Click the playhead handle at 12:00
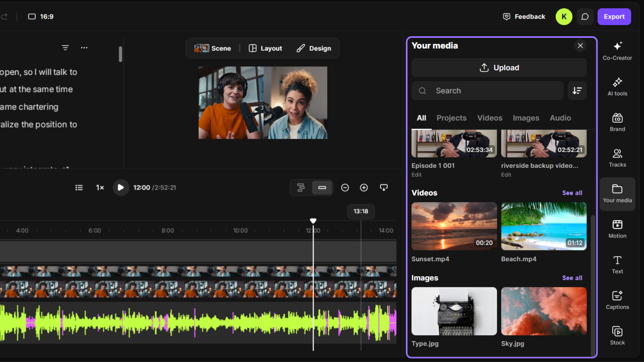 click(313, 221)
